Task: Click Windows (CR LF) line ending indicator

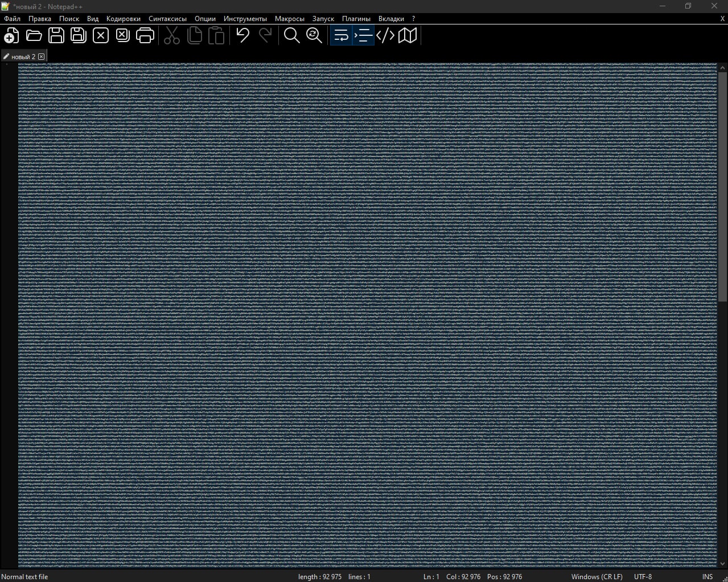Action: pos(597,576)
